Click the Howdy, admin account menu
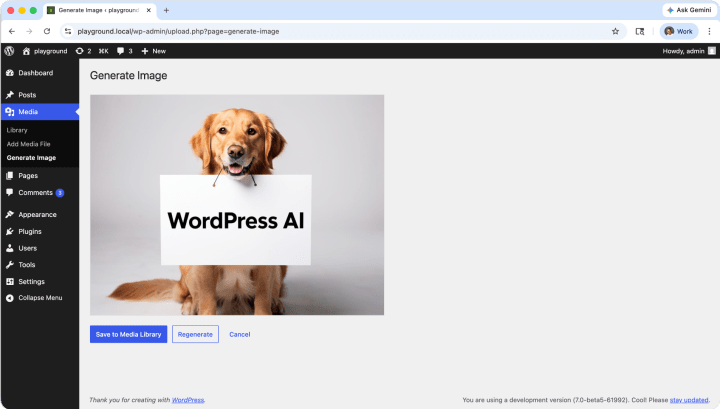Screen dimensions: 720x409 point(689,51)
